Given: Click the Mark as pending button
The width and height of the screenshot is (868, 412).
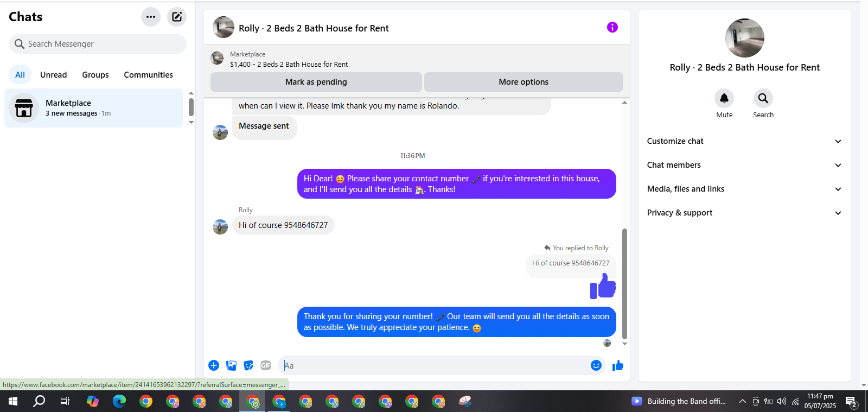Looking at the screenshot, I should coord(316,82).
